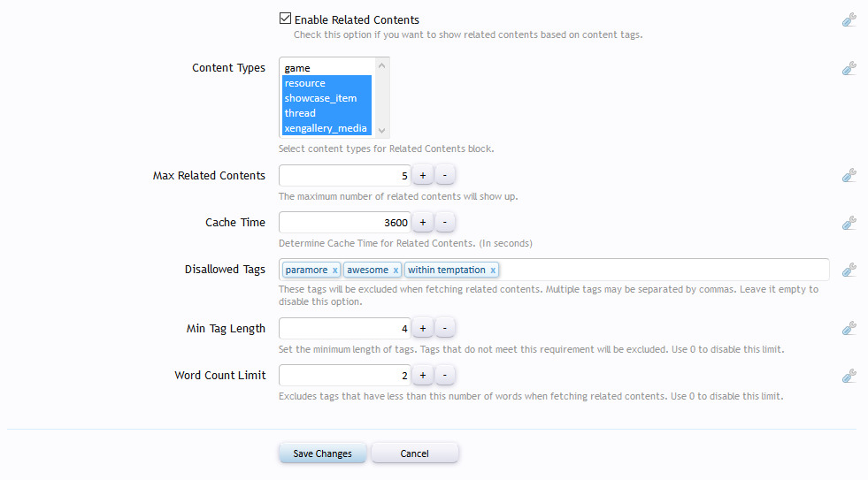Click edit icon for Disallowed Tags option
This screenshot has width=868, height=480.
849,270
